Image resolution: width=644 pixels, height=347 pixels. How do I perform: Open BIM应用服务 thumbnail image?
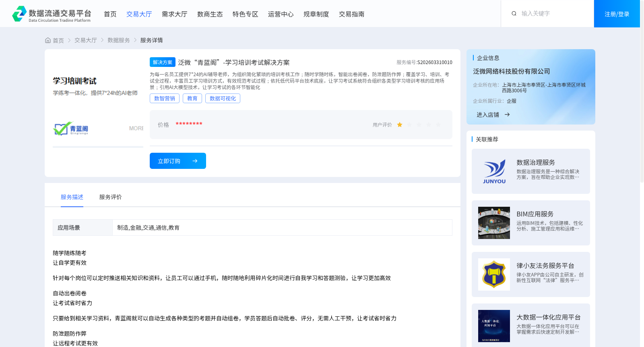pos(494,223)
